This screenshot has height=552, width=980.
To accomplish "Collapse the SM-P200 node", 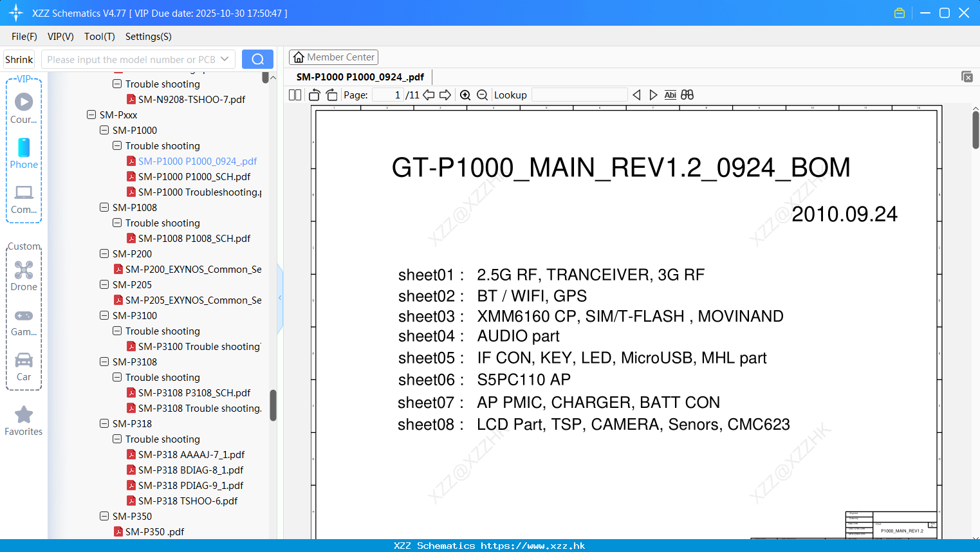I will [104, 253].
